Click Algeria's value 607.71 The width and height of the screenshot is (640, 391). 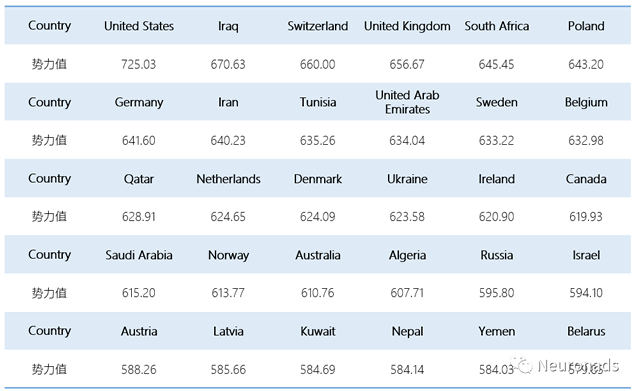tap(407, 293)
